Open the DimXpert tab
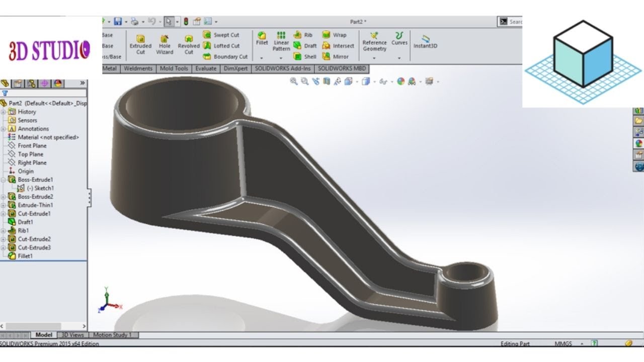Screen dimensions: 644x362 click(236, 68)
